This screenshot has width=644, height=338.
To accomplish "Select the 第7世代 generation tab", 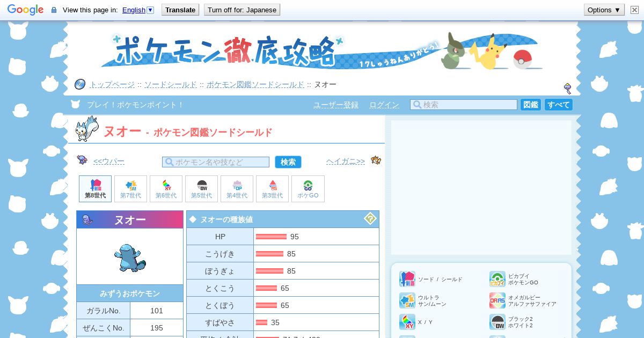I will [x=131, y=189].
